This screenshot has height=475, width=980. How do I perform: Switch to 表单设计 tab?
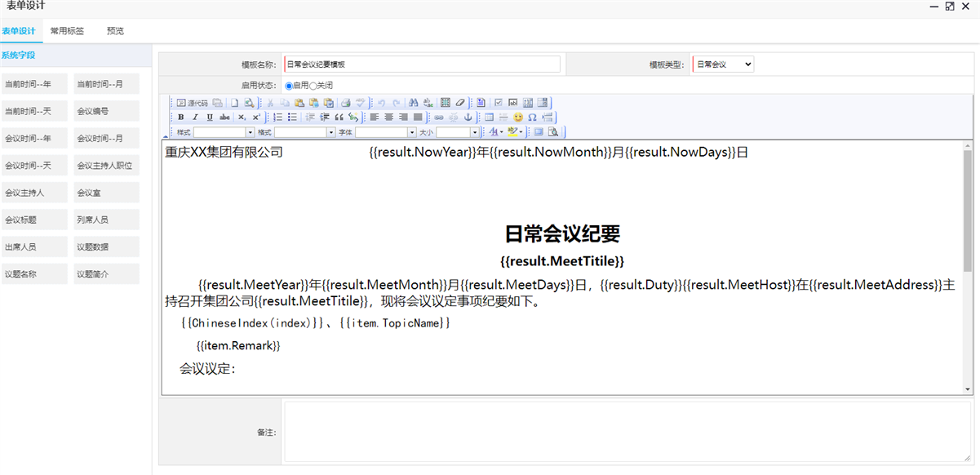[x=18, y=31]
